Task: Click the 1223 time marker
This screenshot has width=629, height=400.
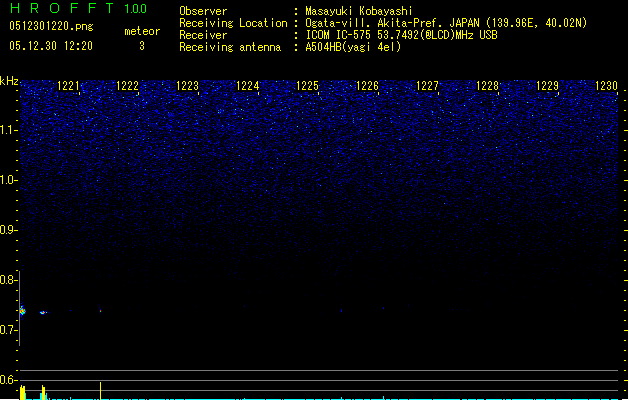Action: click(187, 86)
